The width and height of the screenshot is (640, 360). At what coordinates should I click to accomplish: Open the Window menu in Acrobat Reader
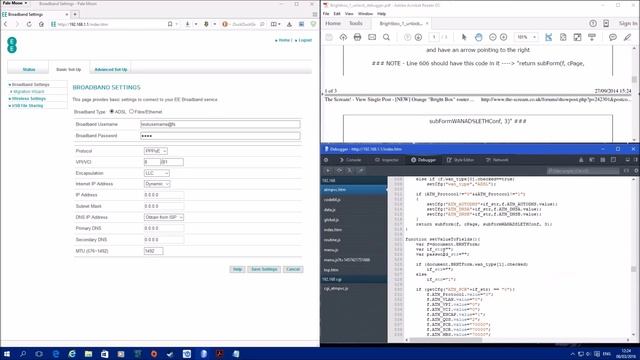(x=365, y=13)
